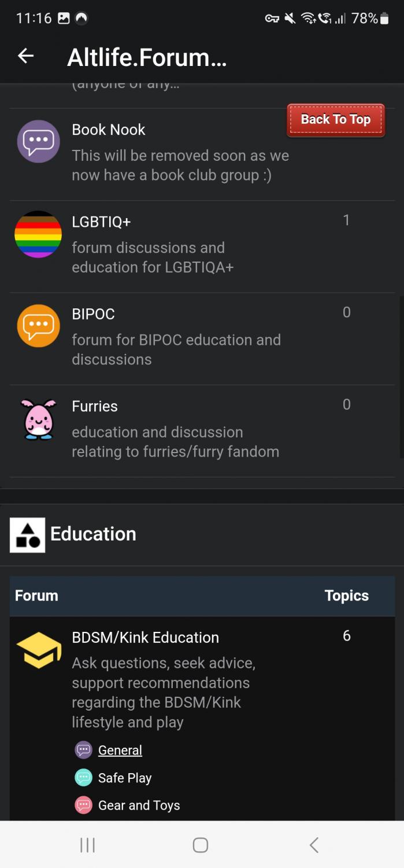Open the LGBTIQ+ rainbow flag icon
The image size is (404, 868).
tap(38, 234)
